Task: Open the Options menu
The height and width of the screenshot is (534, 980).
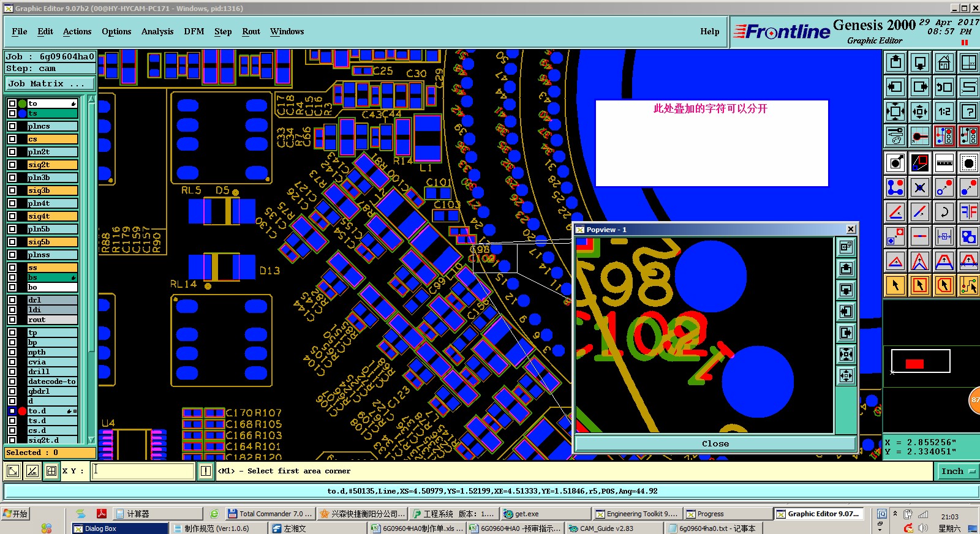Action: pyautogui.click(x=116, y=31)
